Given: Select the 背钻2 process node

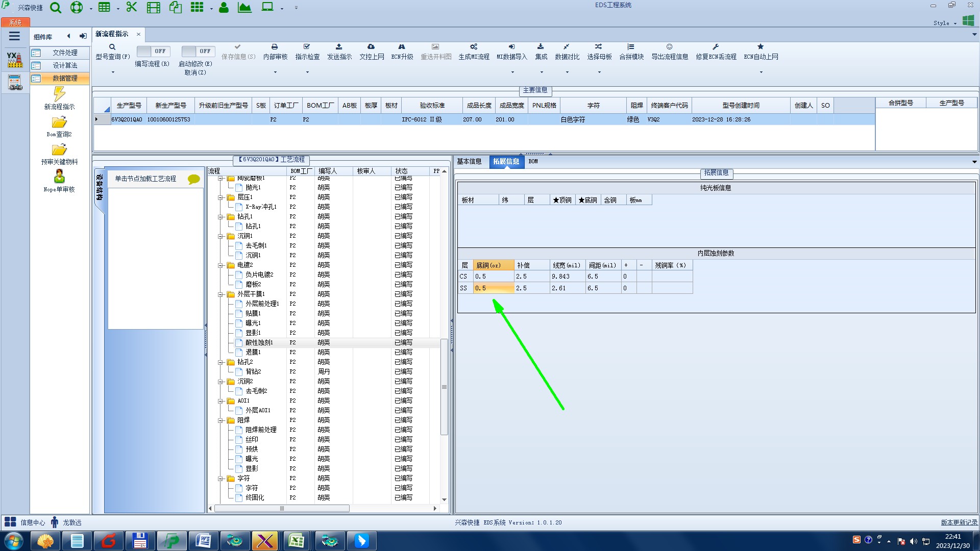Looking at the screenshot, I should coord(253,371).
